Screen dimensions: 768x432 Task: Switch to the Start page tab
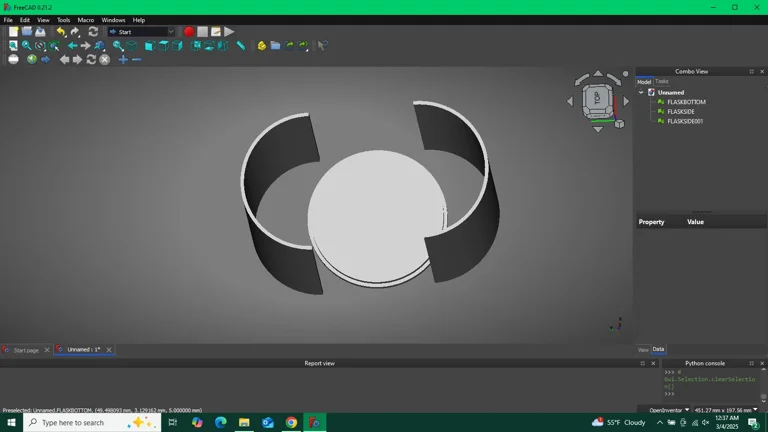tap(25, 350)
